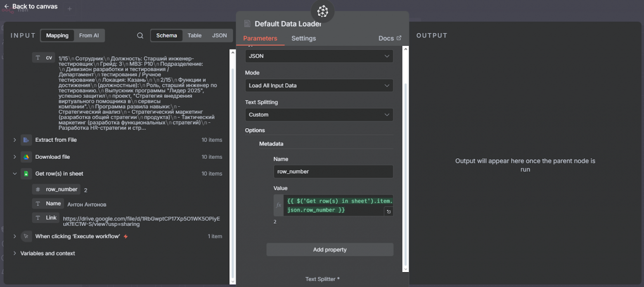
Task: Click the search icon in input panel
Action: click(140, 36)
